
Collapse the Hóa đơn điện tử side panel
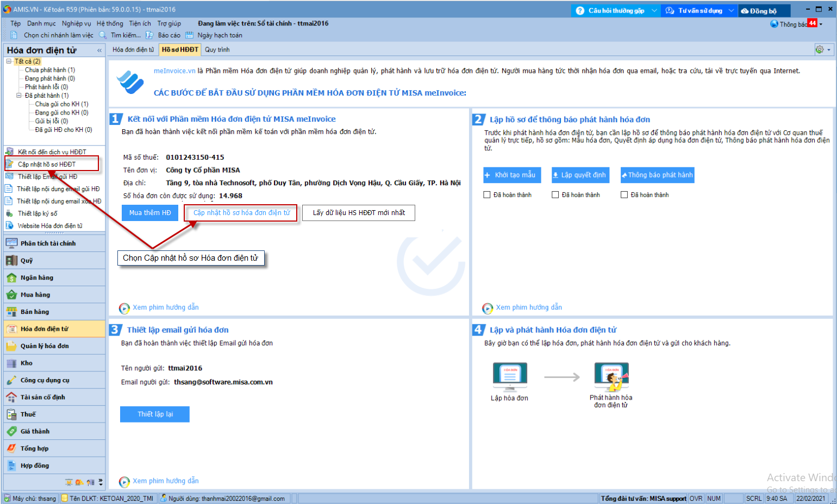click(99, 51)
